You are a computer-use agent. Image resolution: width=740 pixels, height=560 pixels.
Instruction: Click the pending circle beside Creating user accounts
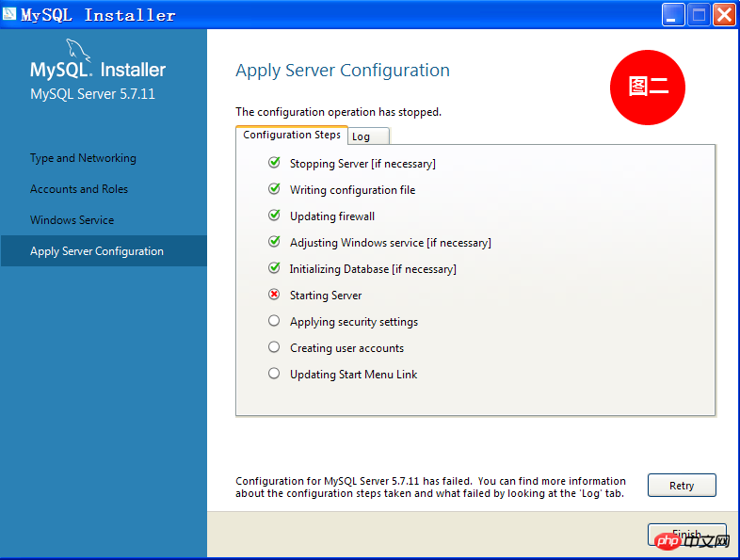pos(274,347)
